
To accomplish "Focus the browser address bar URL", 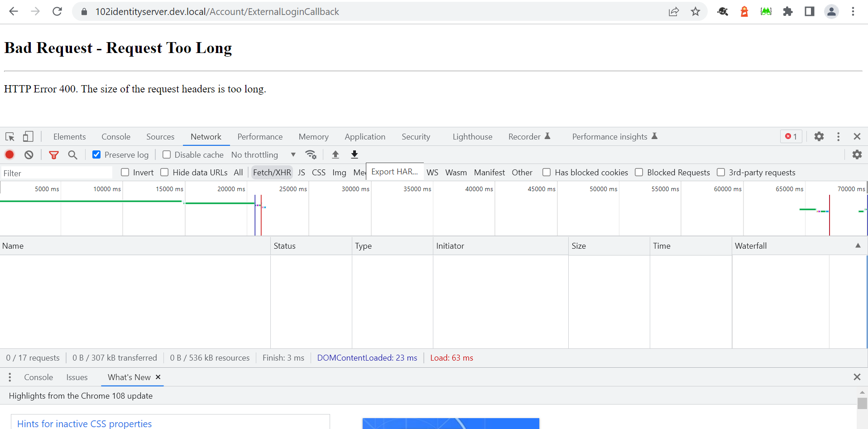I will coord(217,12).
